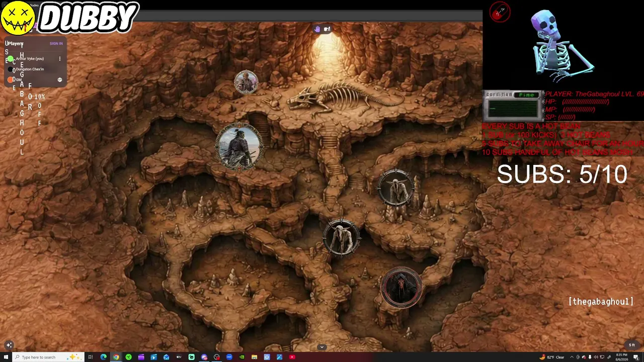Screen dimensions: 644x362
Task: Click the tool icon beside the hand tool
Action: tap(327, 29)
